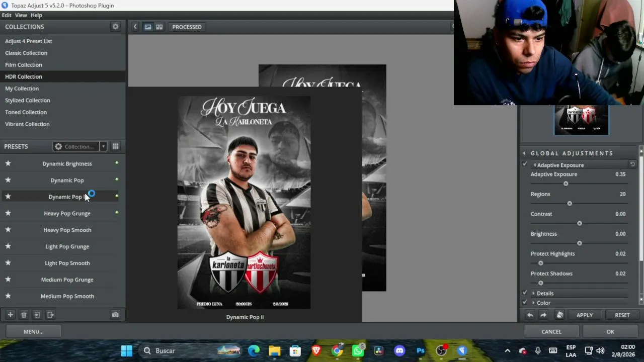Favorite the Medium Pop Smooth preset star
The height and width of the screenshot is (362, 644).
[x=8, y=296]
